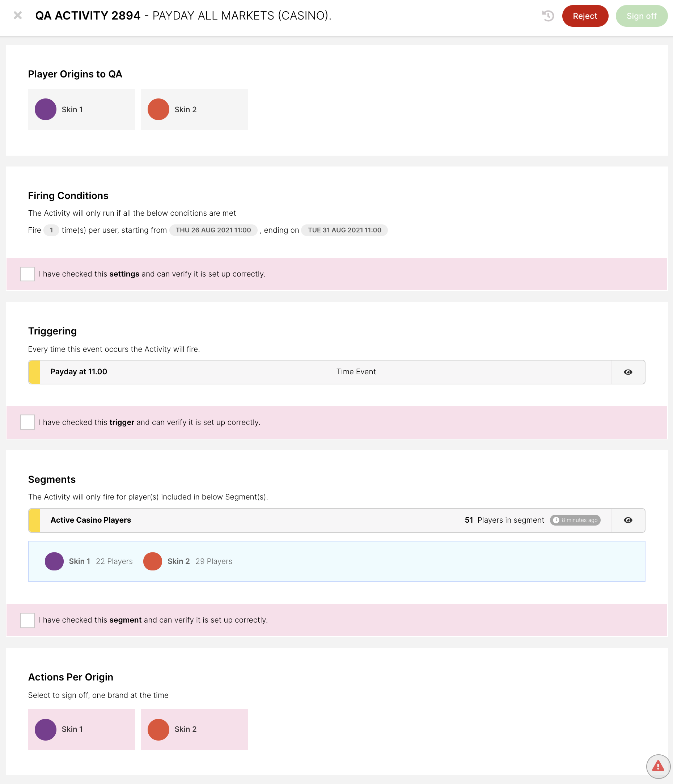Click the red warning alert icon
Screen dimensions: 673x784
pos(658,766)
